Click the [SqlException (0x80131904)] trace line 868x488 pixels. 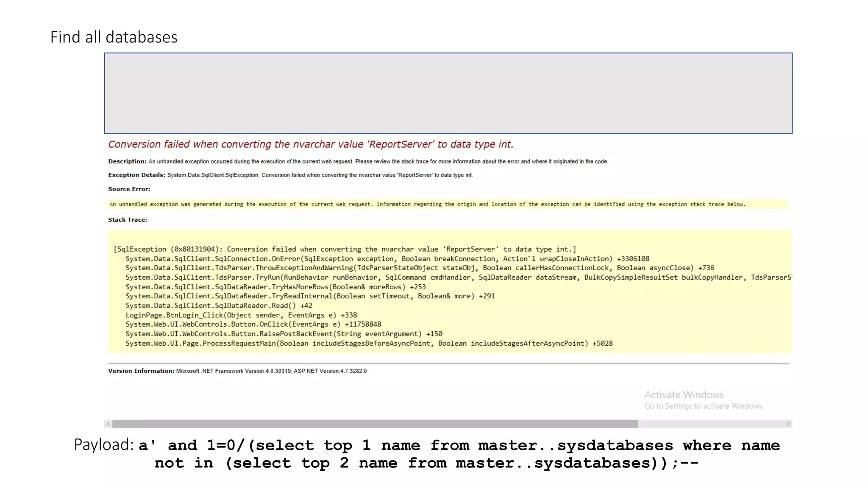click(x=344, y=249)
